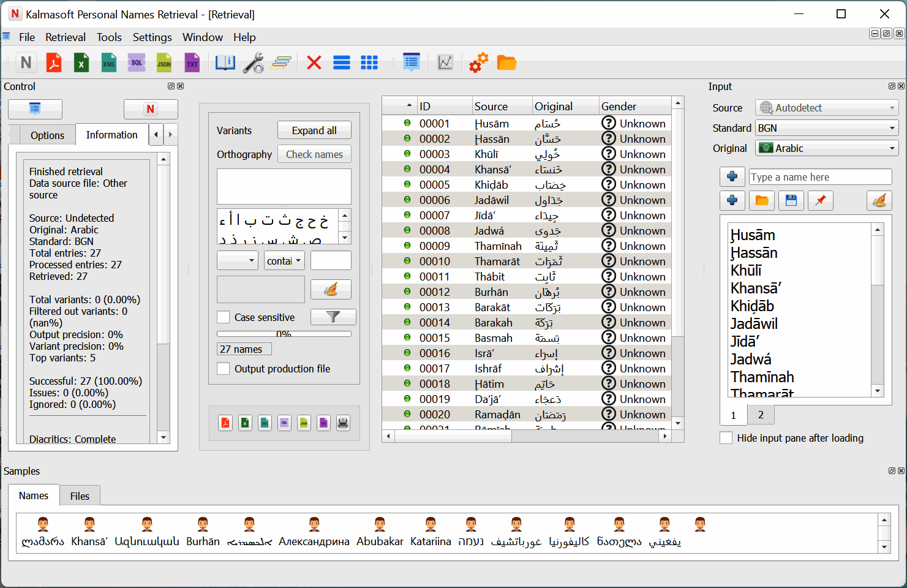Switch to the Options tab in Control
This screenshot has height=588, width=907.
tap(47, 135)
